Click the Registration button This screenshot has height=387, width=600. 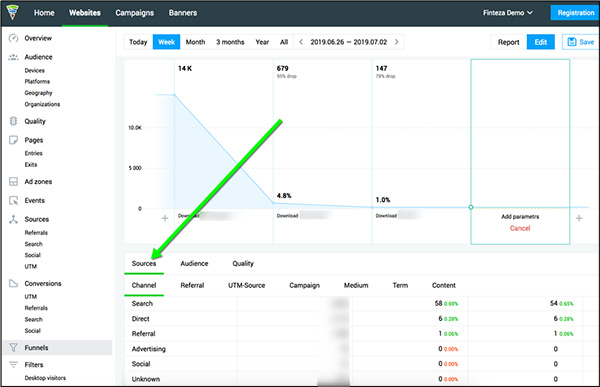coord(575,13)
